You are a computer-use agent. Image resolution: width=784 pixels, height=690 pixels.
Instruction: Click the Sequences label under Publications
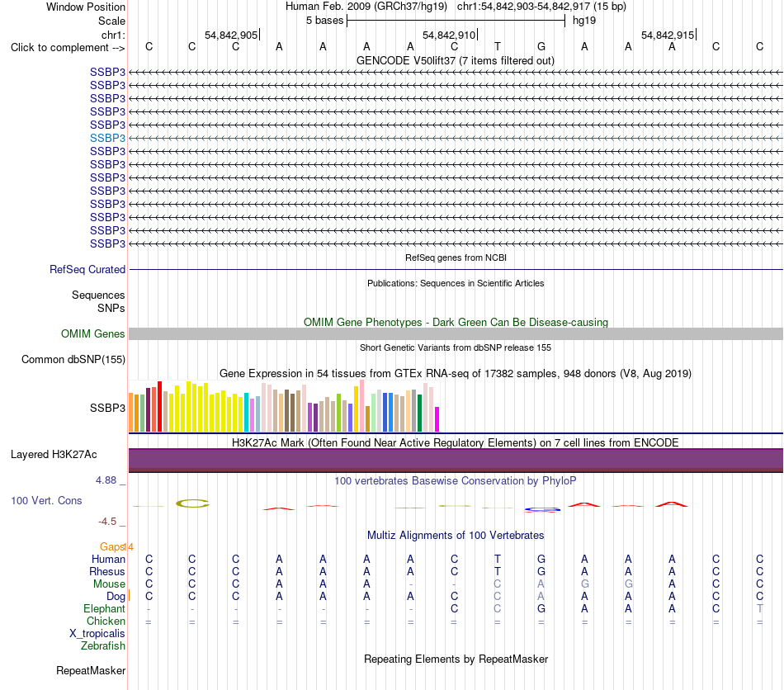point(98,295)
